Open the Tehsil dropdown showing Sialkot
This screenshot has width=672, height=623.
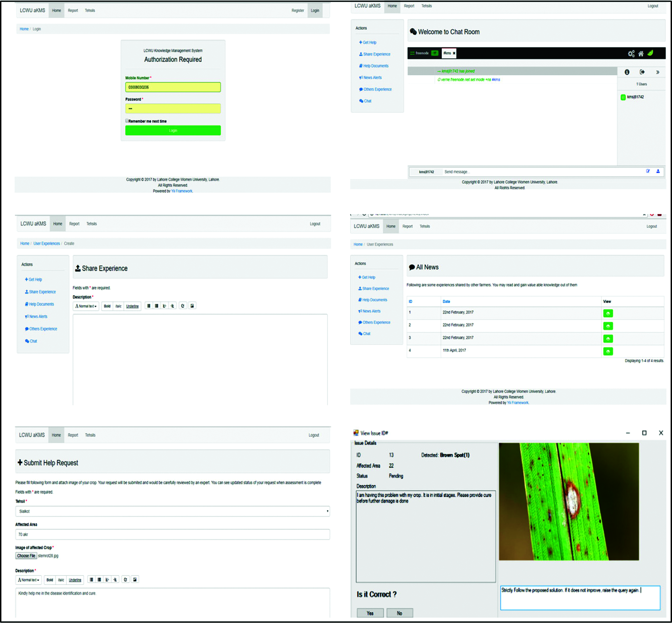click(172, 511)
